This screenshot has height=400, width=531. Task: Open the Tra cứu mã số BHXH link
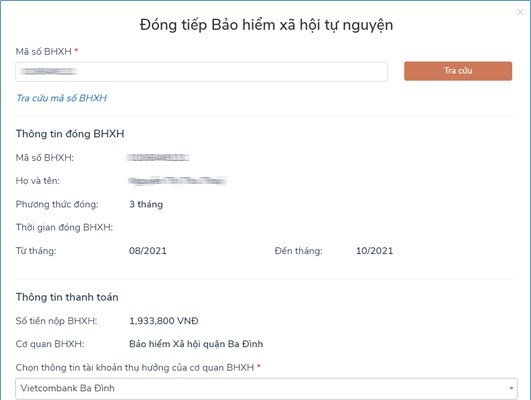point(62,98)
